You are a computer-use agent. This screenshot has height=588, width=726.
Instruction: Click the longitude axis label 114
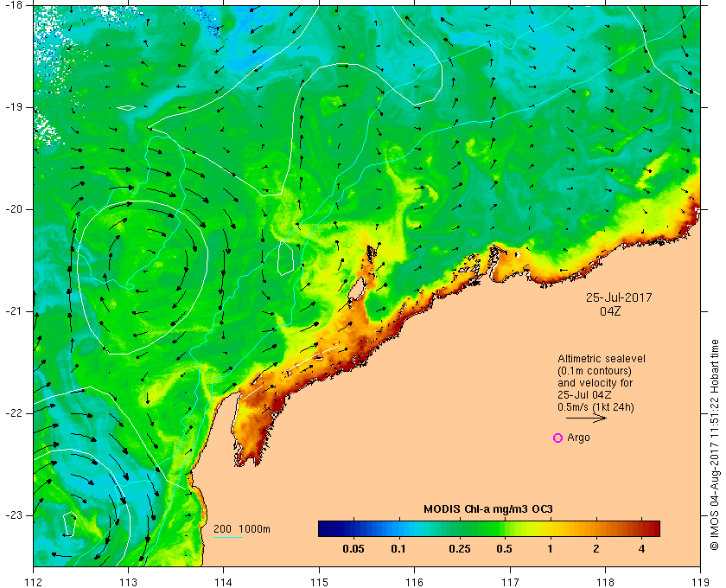point(224,582)
